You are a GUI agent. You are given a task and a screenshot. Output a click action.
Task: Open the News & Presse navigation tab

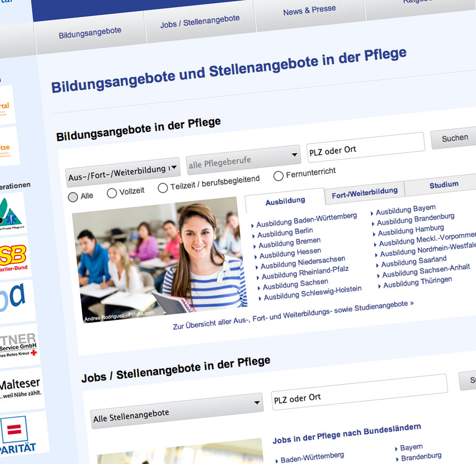tap(309, 10)
